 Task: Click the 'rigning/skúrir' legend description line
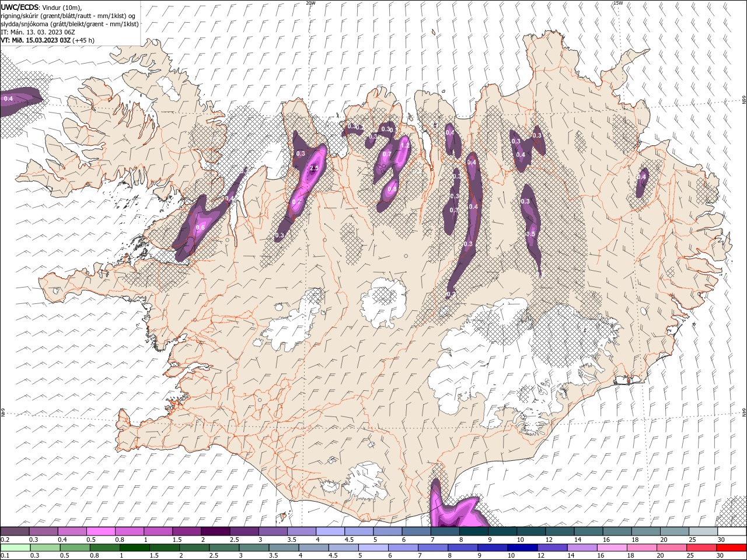click(x=68, y=16)
